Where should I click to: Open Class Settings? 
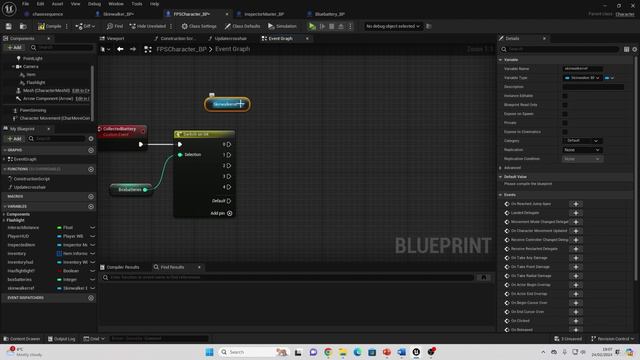[199, 26]
